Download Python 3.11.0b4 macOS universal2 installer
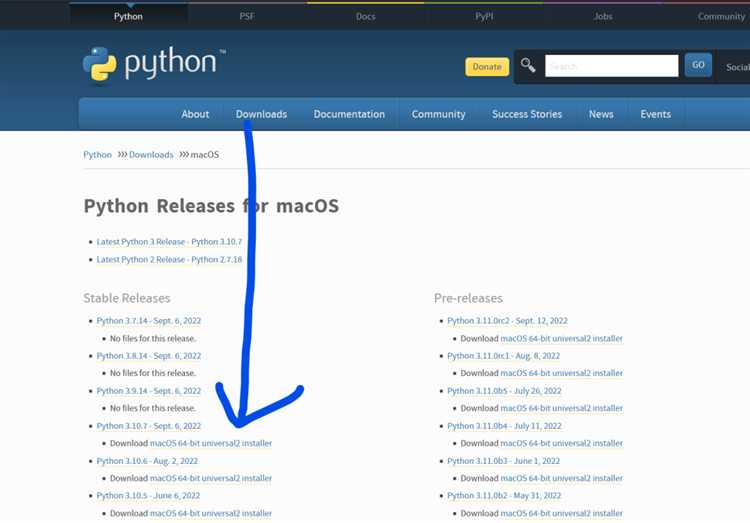This screenshot has width=750, height=523. pos(562,443)
